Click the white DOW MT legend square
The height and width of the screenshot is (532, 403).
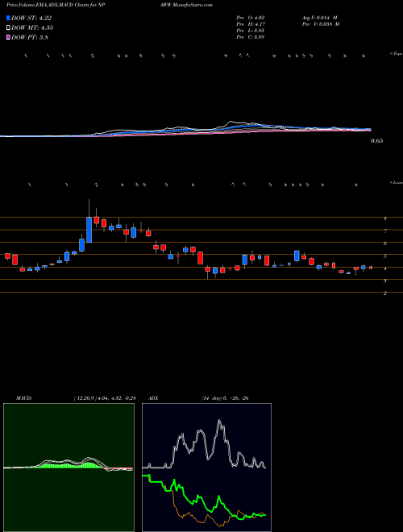point(8,27)
